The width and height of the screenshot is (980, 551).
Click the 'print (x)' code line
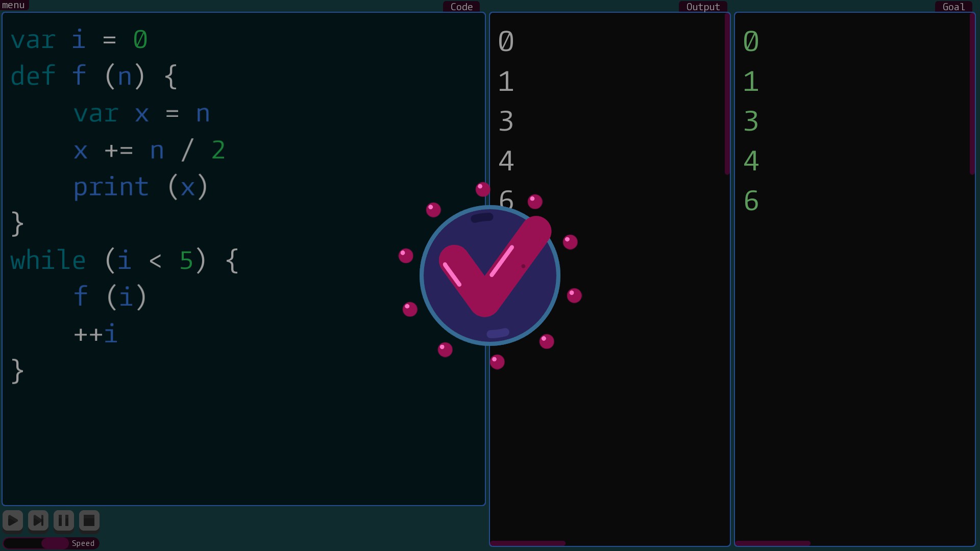[x=140, y=187]
